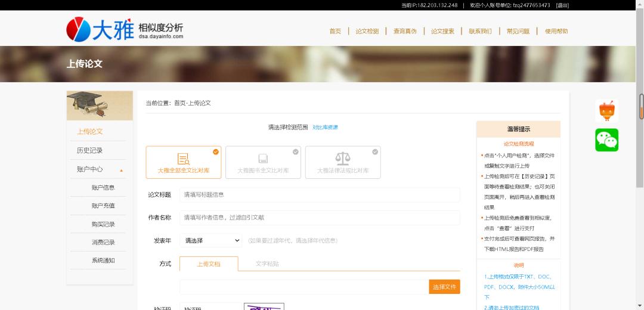This screenshot has width=644, height=310.
Task: Open 消费记录 in the sidebar
Action: coord(103,242)
